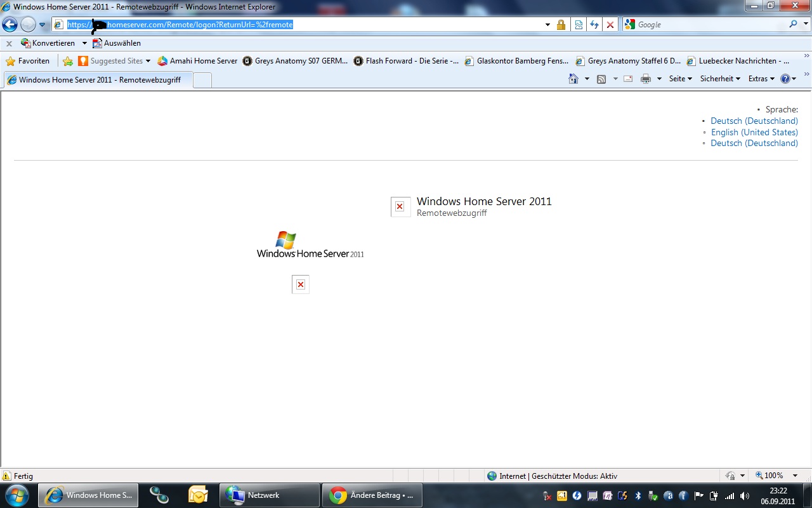
Task: Open the Extras menu
Action: [761, 79]
